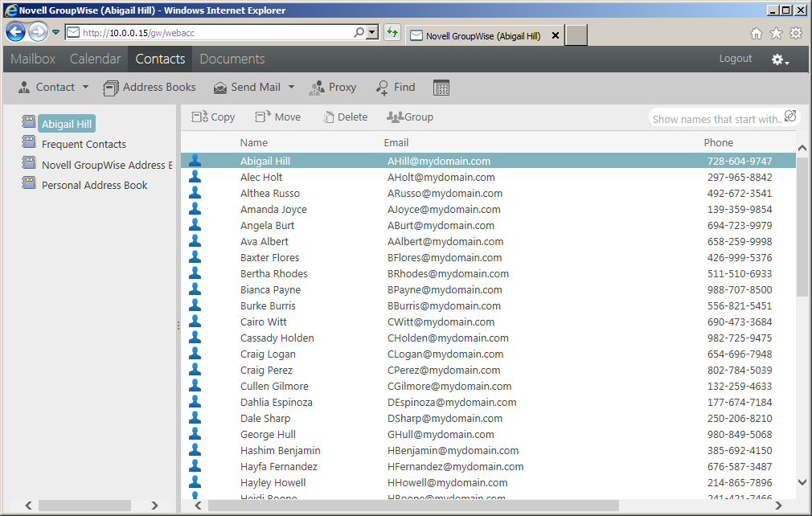812x516 pixels.
Task: Click the Copy button
Action: point(213,117)
